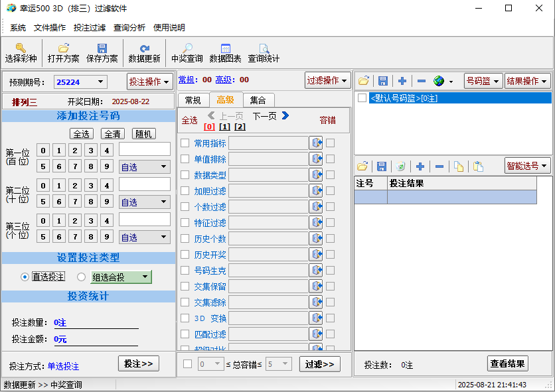The image size is (555, 392).
Task: Open the 数据图表 chart tool
Action: [225, 48]
